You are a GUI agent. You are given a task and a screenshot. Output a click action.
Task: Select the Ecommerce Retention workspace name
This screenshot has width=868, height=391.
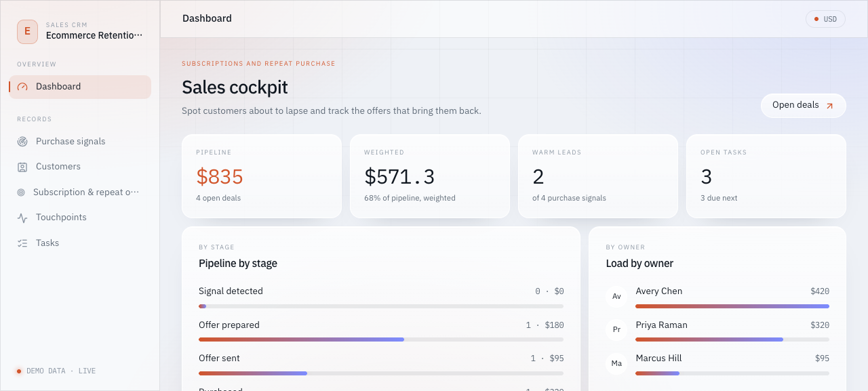pyautogui.click(x=94, y=35)
